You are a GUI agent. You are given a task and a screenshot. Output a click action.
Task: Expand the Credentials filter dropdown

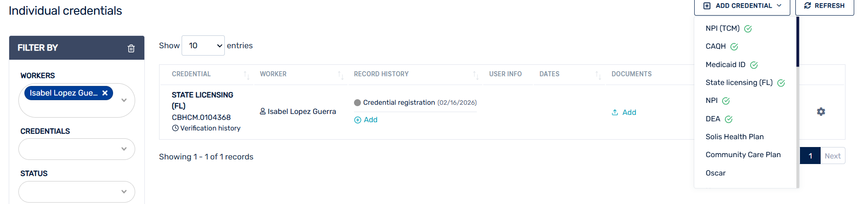[124, 149]
